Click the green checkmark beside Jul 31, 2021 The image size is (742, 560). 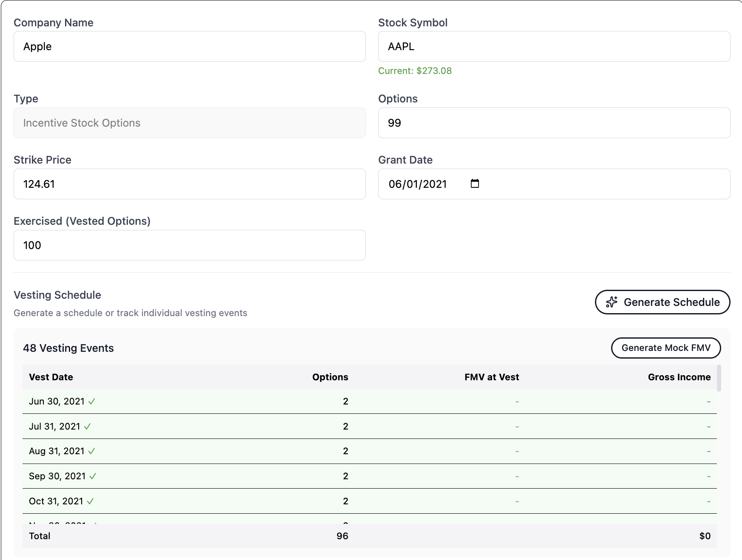[x=87, y=427]
